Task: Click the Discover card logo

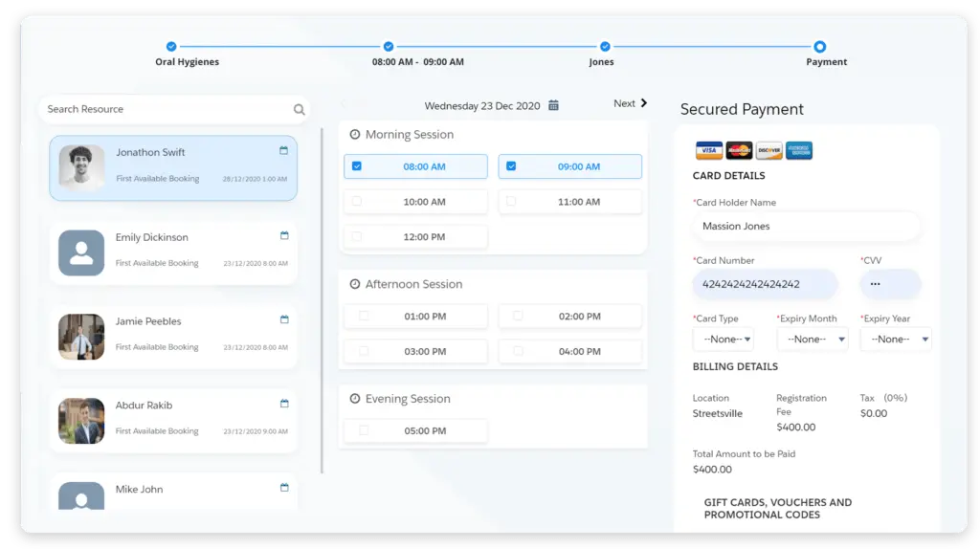Action: pos(768,150)
